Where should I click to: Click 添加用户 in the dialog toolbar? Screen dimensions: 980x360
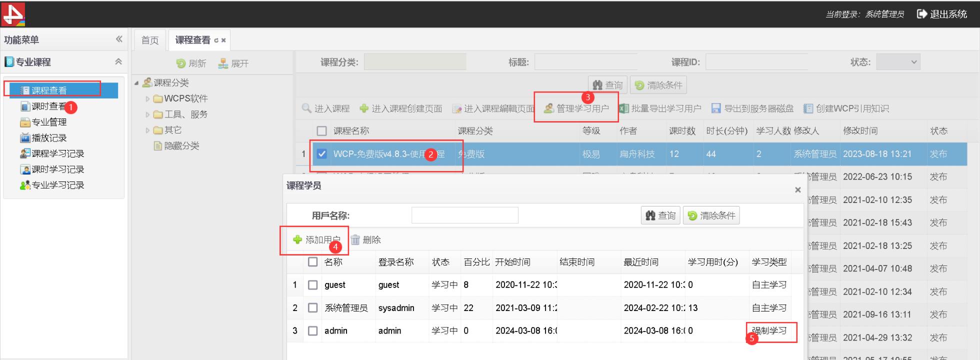click(x=316, y=240)
